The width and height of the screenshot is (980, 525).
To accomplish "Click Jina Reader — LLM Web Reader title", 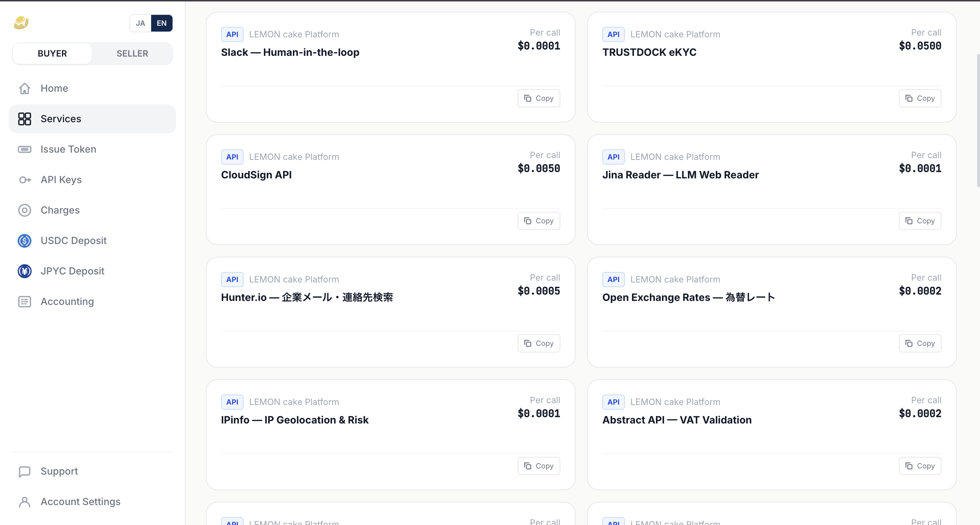I will [x=681, y=175].
